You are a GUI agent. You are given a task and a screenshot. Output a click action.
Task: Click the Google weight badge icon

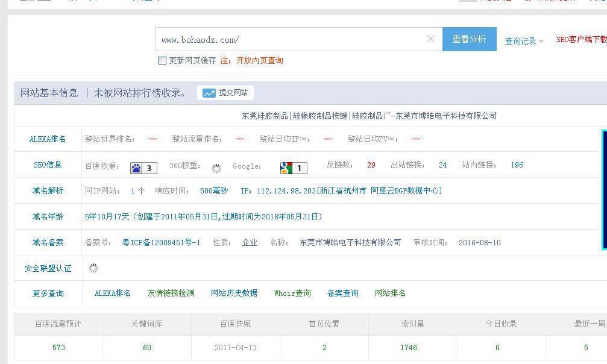(x=286, y=168)
